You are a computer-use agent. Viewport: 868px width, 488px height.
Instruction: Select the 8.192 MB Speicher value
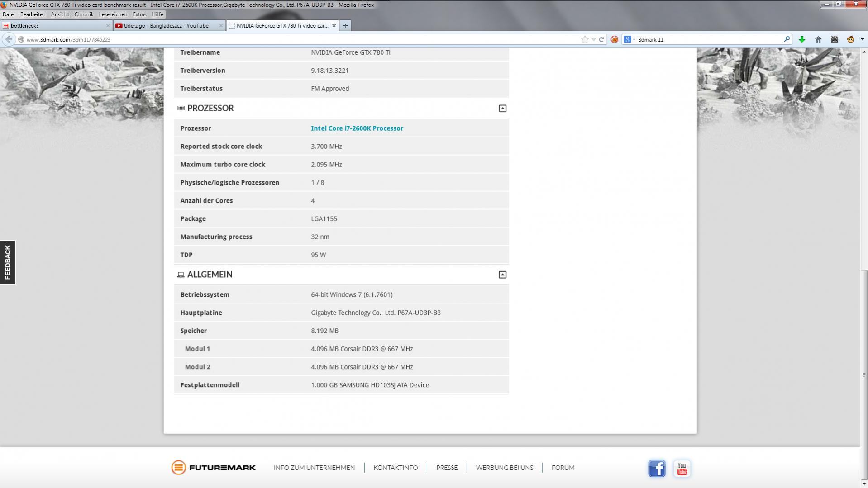click(324, 331)
